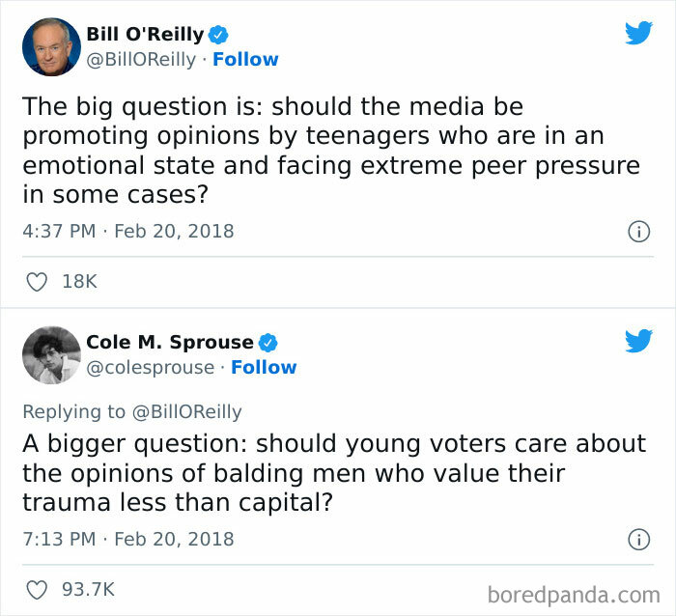Follow Cole M. Sprouse's account
The width and height of the screenshot is (676, 616).
264,368
